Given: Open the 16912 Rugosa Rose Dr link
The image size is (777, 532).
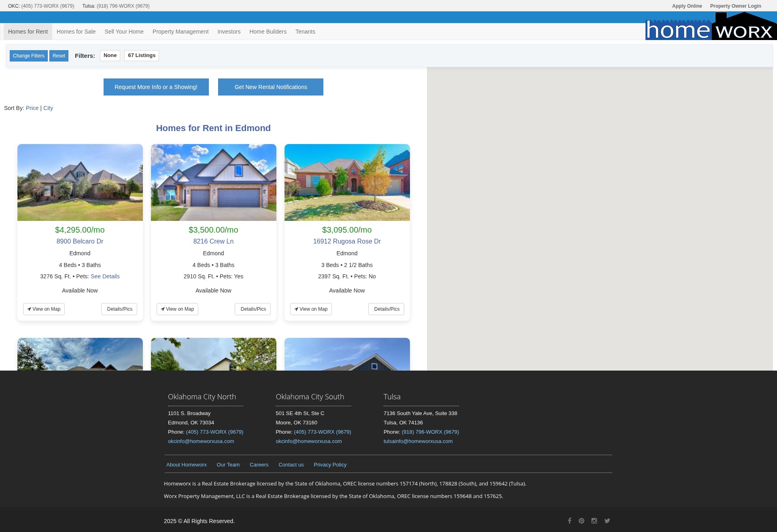Looking at the screenshot, I should point(347,241).
